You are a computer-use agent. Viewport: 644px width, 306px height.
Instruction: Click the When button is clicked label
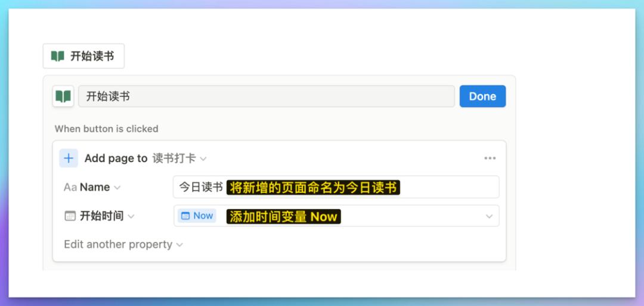pos(106,129)
